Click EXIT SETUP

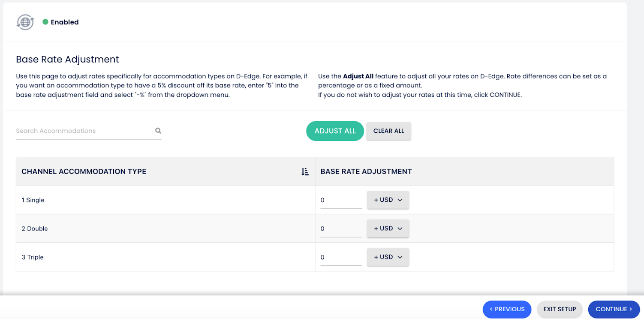coord(560,309)
